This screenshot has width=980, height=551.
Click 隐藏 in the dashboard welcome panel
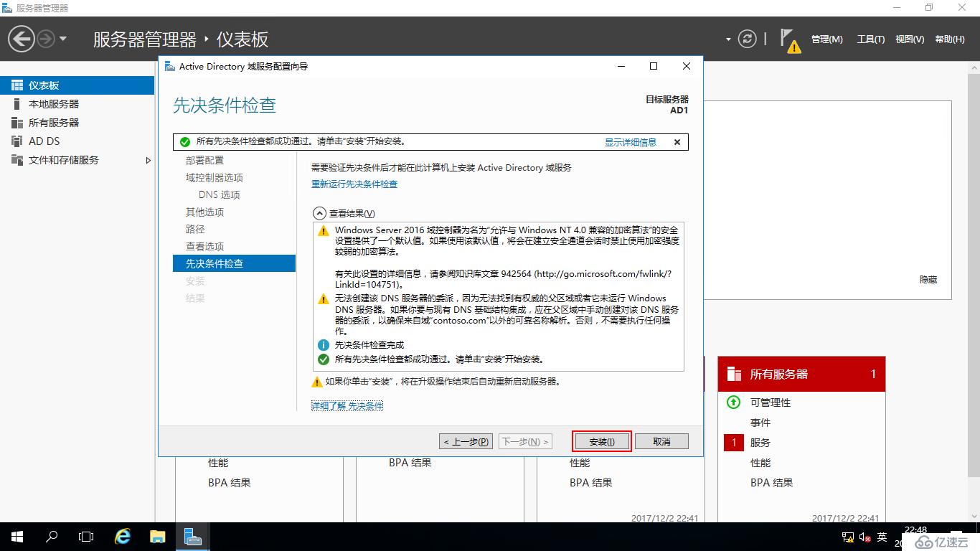click(928, 280)
